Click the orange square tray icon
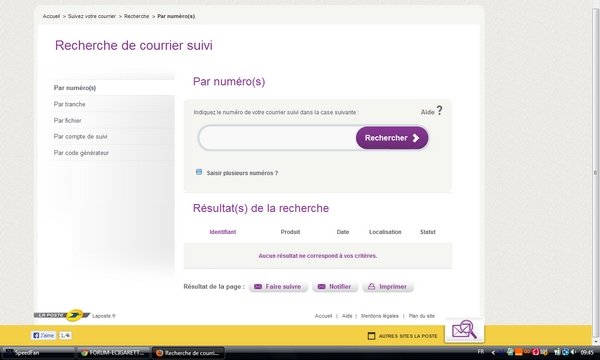 tap(518, 352)
